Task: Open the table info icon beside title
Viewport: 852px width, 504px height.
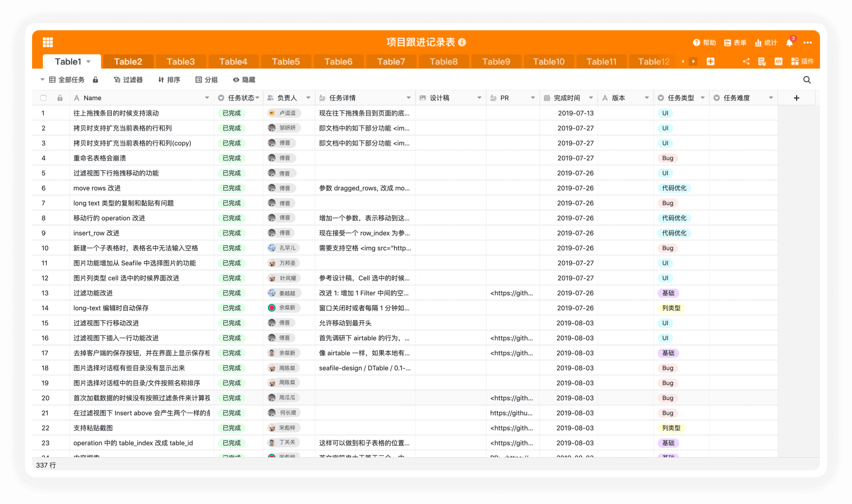Action: pyautogui.click(x=462, y=42)
